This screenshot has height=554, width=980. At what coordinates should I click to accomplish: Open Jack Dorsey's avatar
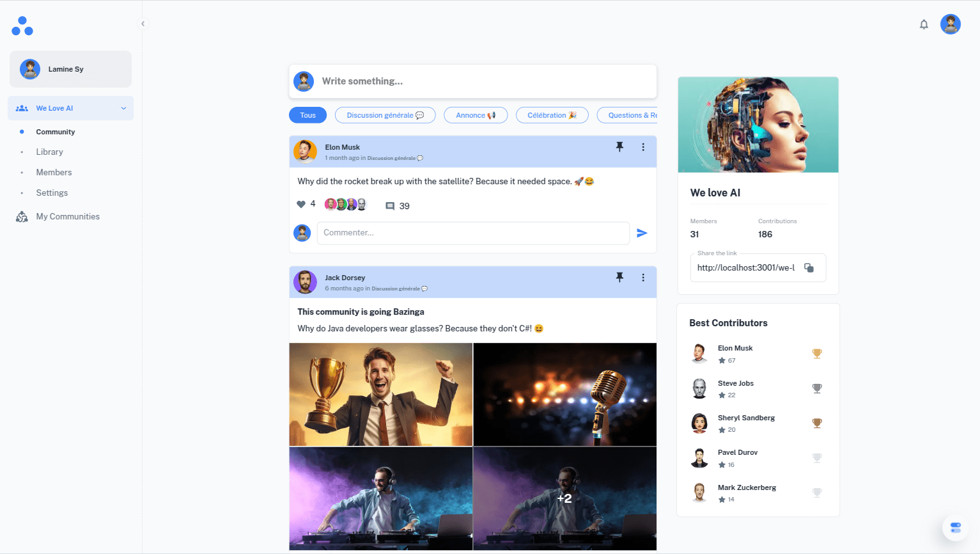[305, 282]
